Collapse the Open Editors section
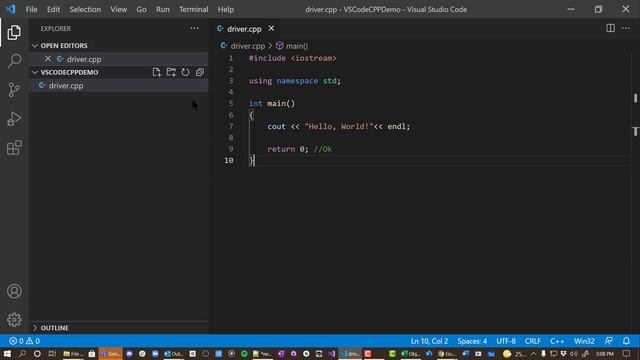This screenshot has width=640, height=360. coord(35,46)
